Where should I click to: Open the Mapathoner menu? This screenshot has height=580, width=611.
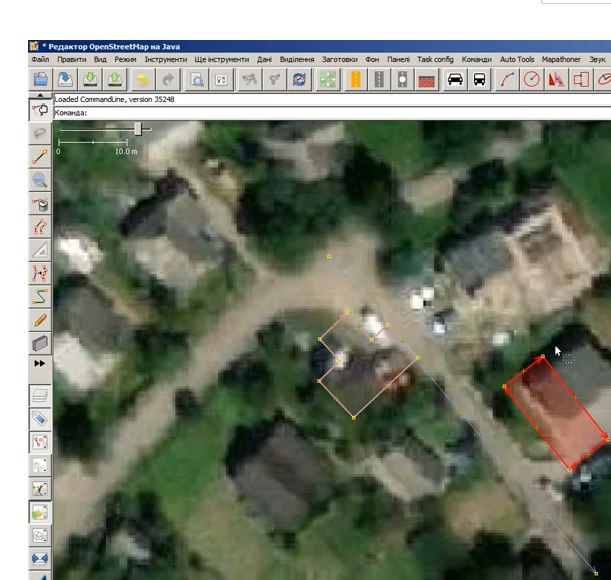pyautogui.click(x=561, y=59)
